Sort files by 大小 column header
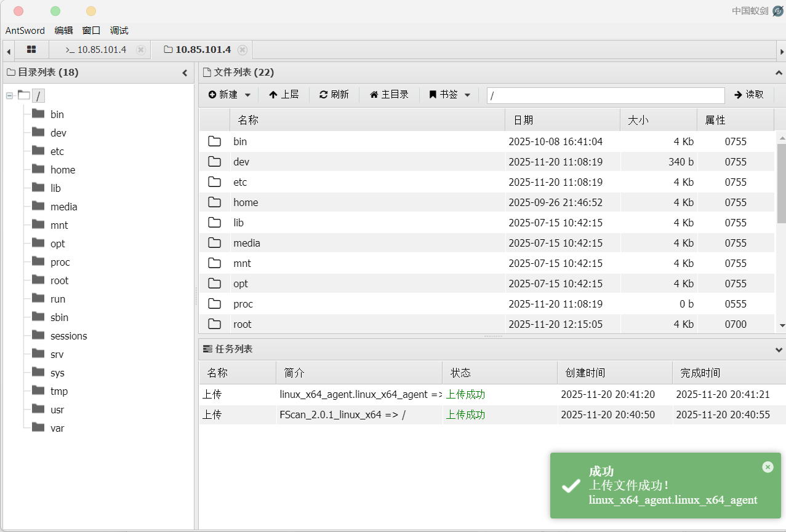The height and width of the screenshot is (532, 786). pyautogui.click(x=659, y=121)
